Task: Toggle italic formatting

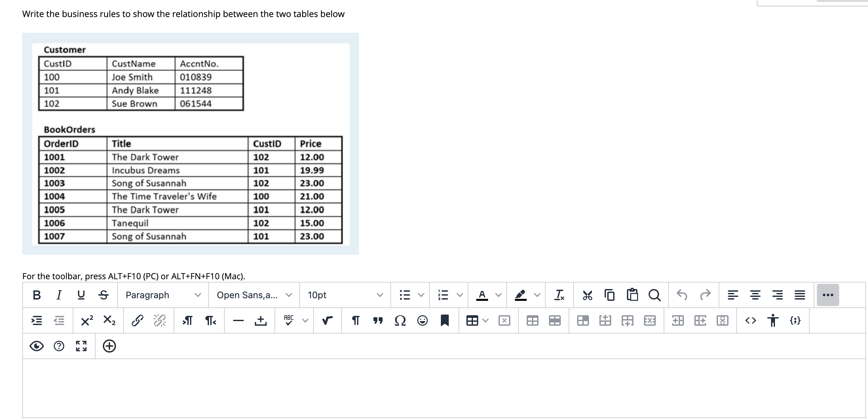Action: click(58, 295)
